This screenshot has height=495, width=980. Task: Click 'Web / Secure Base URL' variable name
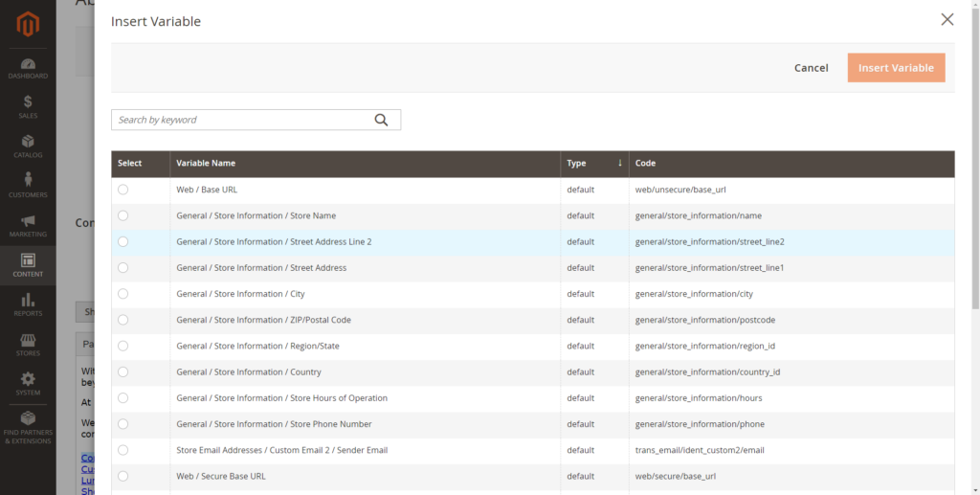click(221, 476)
